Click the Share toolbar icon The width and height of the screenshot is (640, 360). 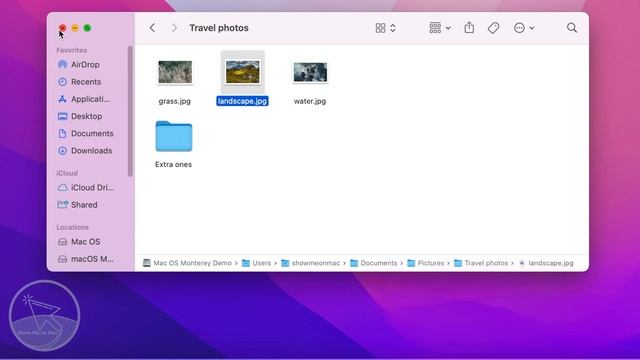tap(469, 28)
